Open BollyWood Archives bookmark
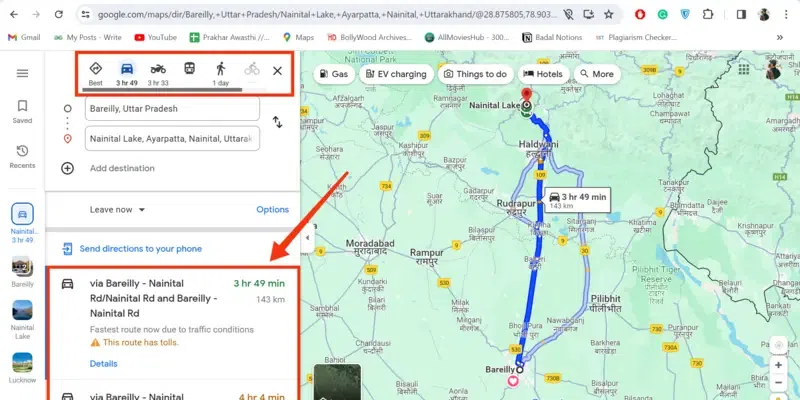Viewport: 800px width, 400px height. 369,37
